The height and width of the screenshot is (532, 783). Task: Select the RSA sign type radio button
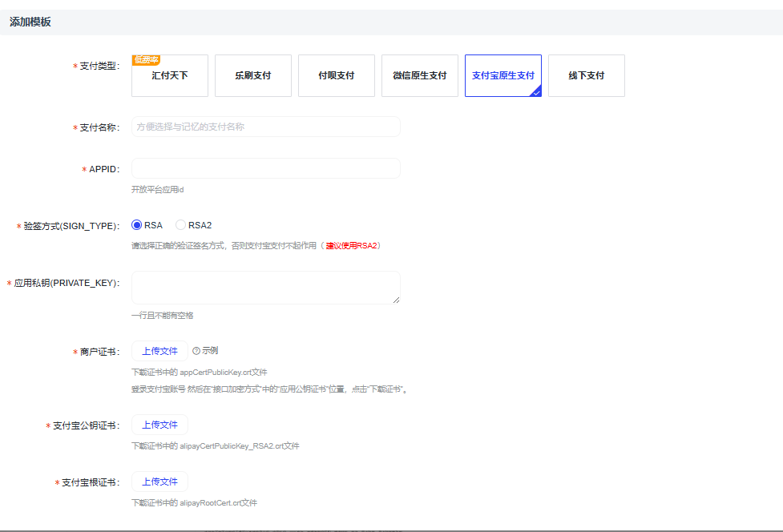[x=136, y=225]
